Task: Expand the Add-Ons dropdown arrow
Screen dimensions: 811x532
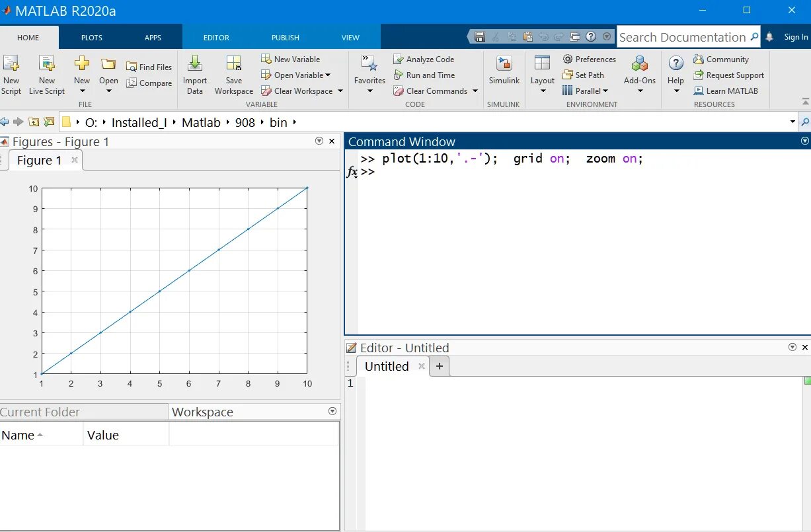Action: tap(640, 91)
